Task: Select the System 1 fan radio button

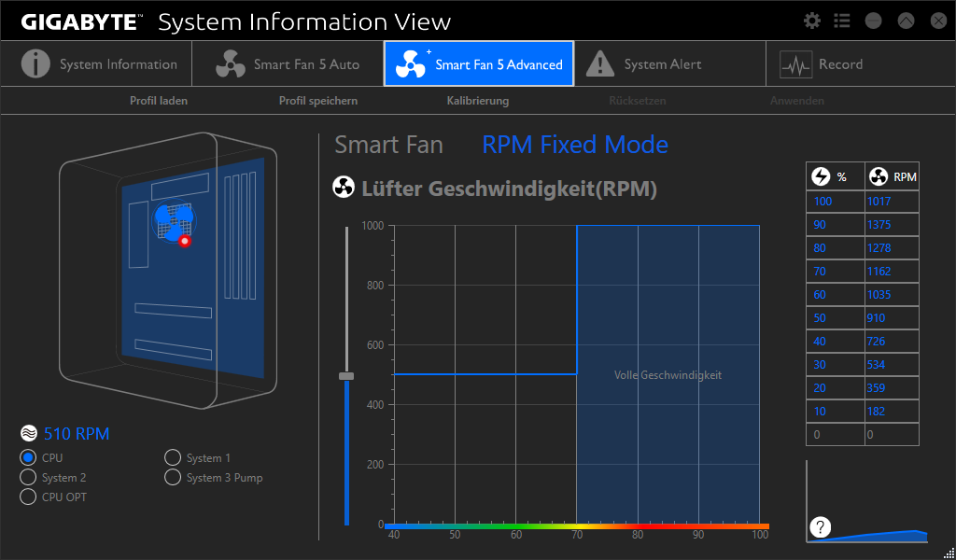Action: point(173,457)
